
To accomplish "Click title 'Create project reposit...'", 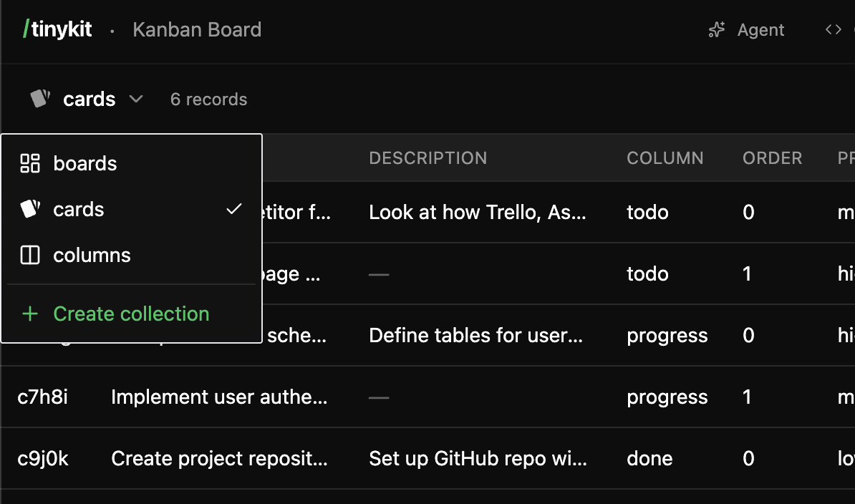I will pyautogui.click(x=219, y=458).
